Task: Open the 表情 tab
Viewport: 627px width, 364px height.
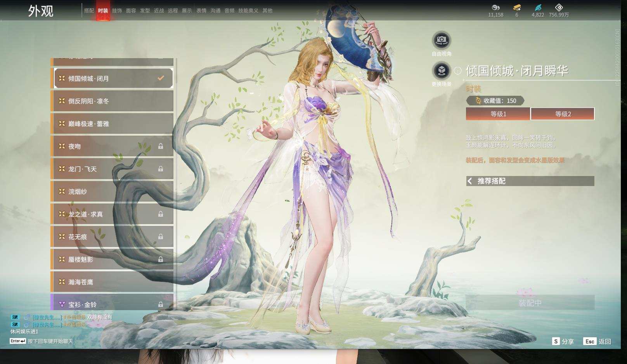Action: (201, 10)
